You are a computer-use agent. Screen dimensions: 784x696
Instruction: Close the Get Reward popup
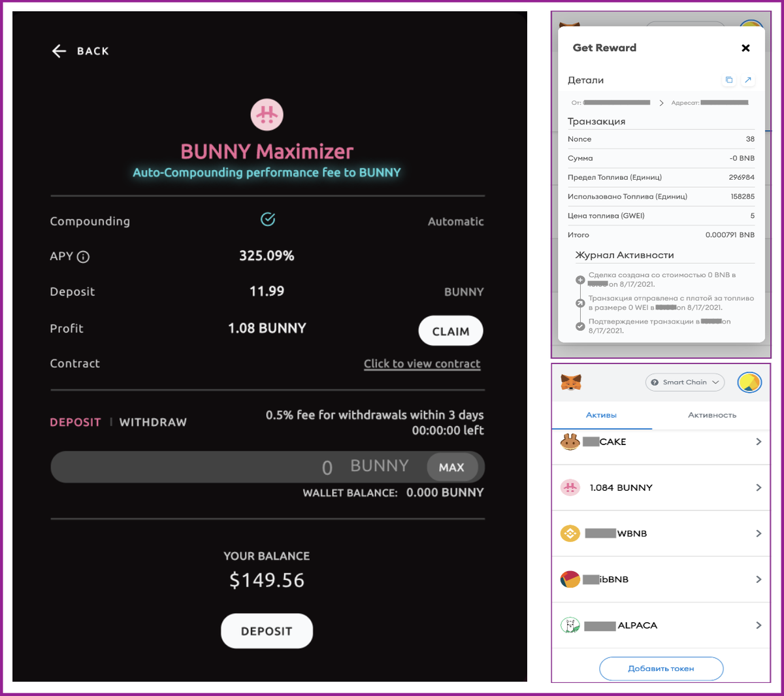(745, 48)
